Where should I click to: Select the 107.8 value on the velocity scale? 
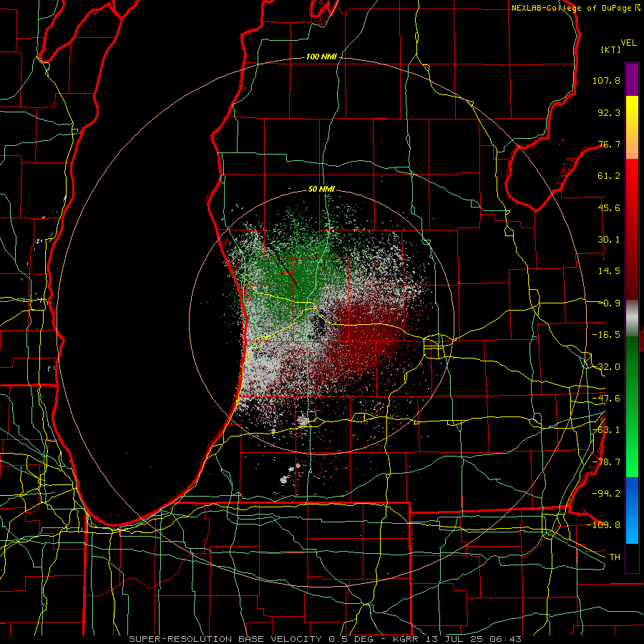606,80
